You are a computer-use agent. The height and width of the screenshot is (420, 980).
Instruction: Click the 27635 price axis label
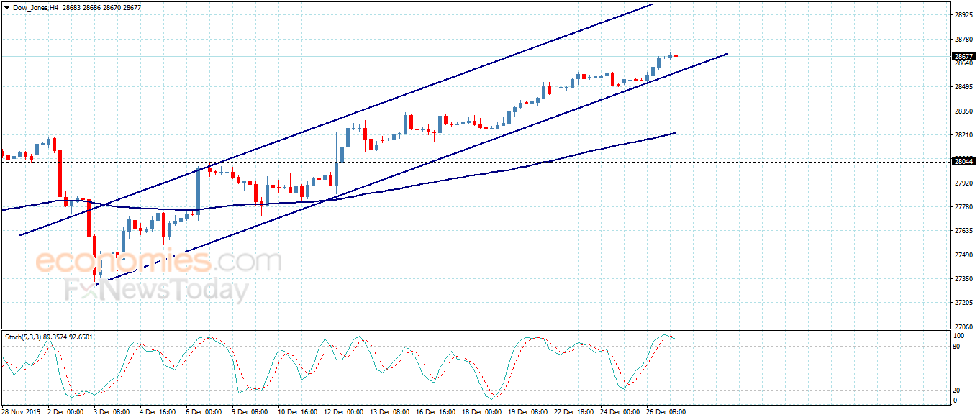coord(963,231)
